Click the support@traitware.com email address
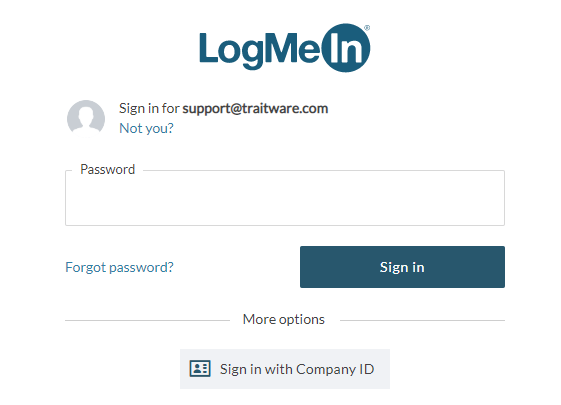 point(255,108)
